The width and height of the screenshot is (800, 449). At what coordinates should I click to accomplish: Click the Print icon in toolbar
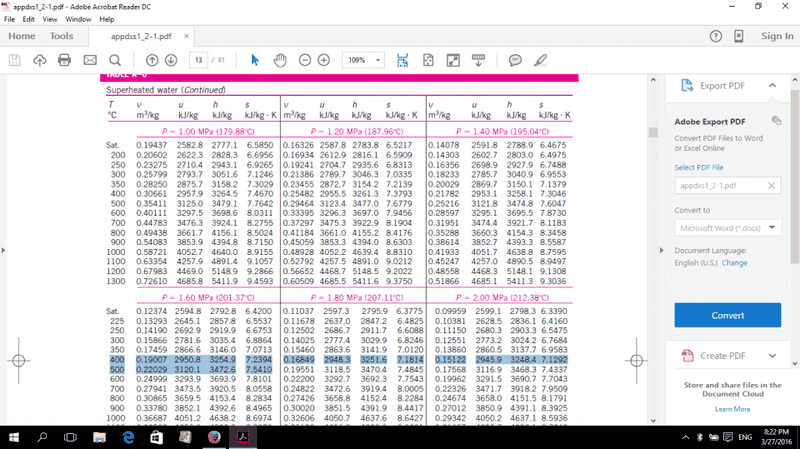coord(64,60)
